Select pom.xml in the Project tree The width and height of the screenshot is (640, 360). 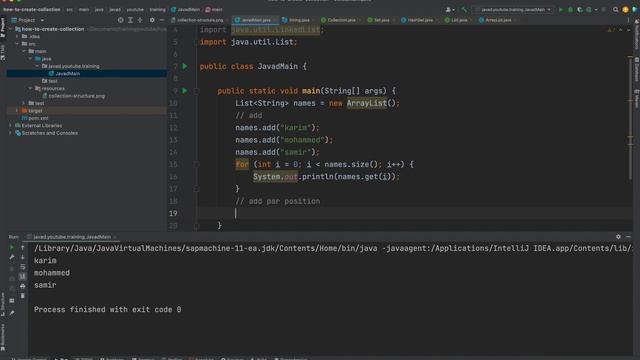[38, 118]
